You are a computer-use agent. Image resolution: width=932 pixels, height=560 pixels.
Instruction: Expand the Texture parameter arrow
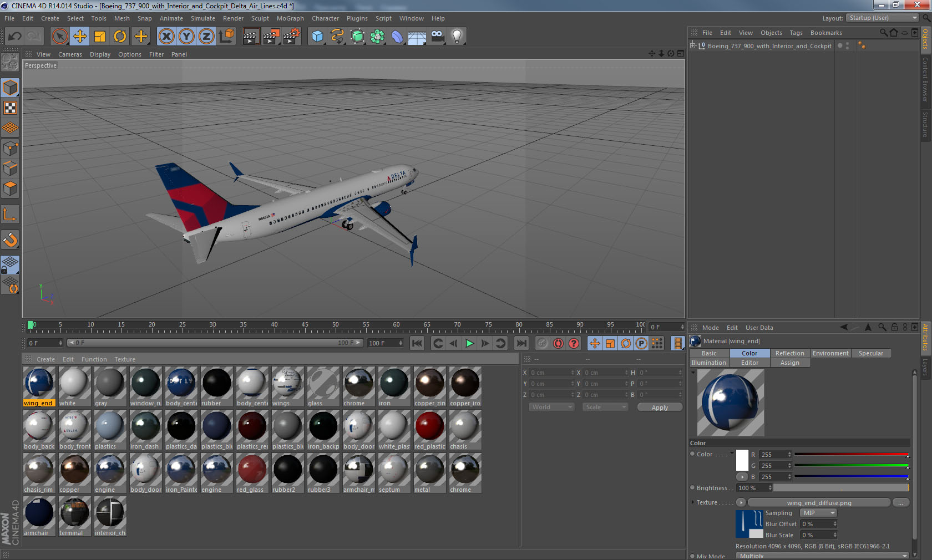pos(692,502)
